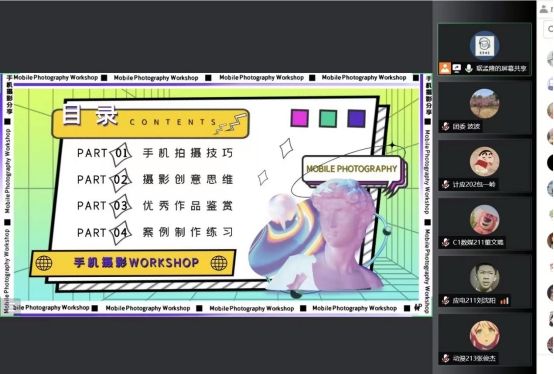Click the purple square on the slide
Screen dimensions: 554x374
pyautogui.click(x=356, y=118)
